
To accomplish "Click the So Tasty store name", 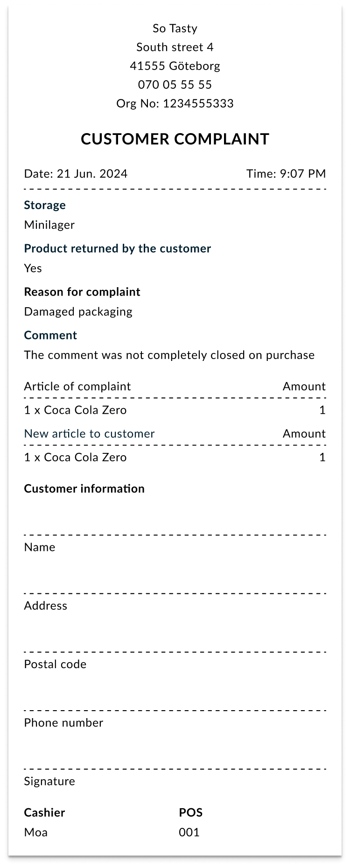I will point(175,28).
